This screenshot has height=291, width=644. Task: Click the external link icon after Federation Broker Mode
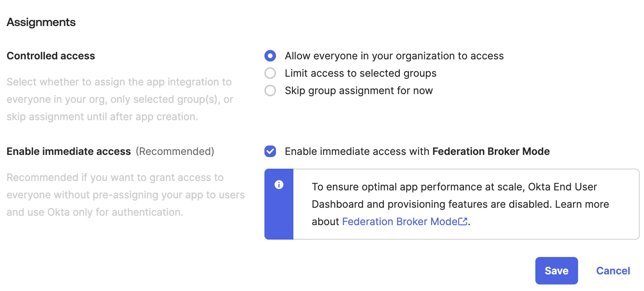pyautogui.click(x=463, y=222)
